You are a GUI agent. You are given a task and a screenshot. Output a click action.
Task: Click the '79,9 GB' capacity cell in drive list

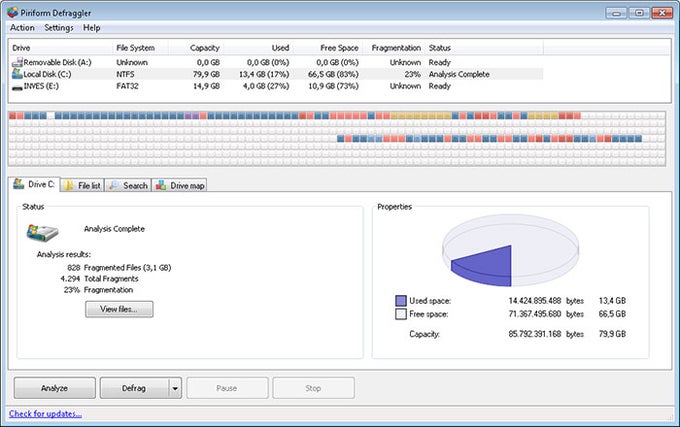[206, 74]
